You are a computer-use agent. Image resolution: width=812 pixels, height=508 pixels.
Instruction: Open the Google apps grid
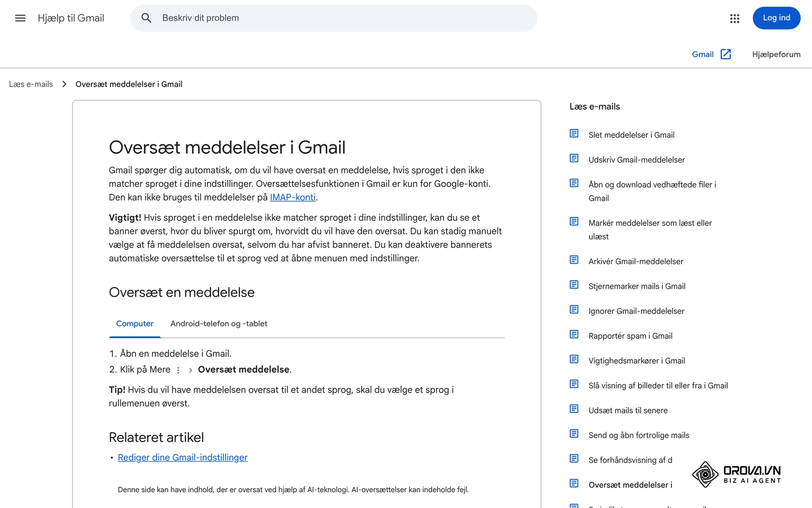click(734, 18)
